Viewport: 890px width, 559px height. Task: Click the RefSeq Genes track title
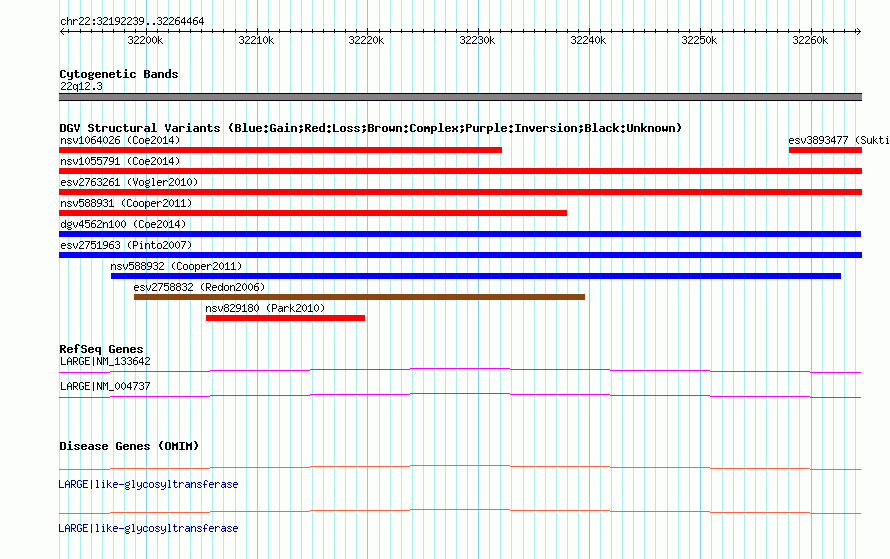point(101,349)
